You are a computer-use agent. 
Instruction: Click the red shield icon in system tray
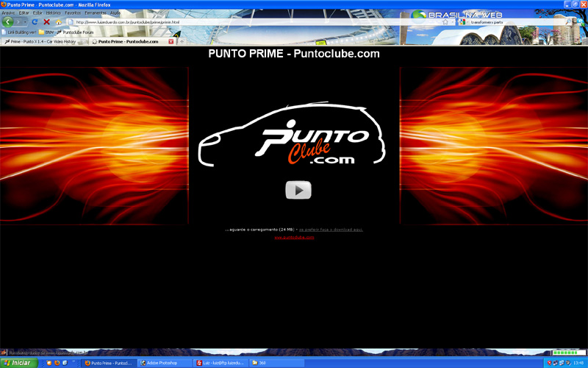[549, 363]
